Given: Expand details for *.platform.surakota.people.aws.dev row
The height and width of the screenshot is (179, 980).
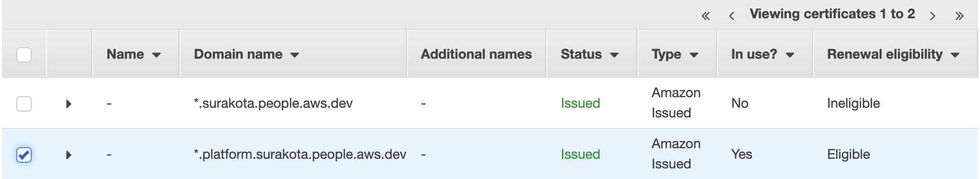Looking at the screenshot, I should click(69, 155).
